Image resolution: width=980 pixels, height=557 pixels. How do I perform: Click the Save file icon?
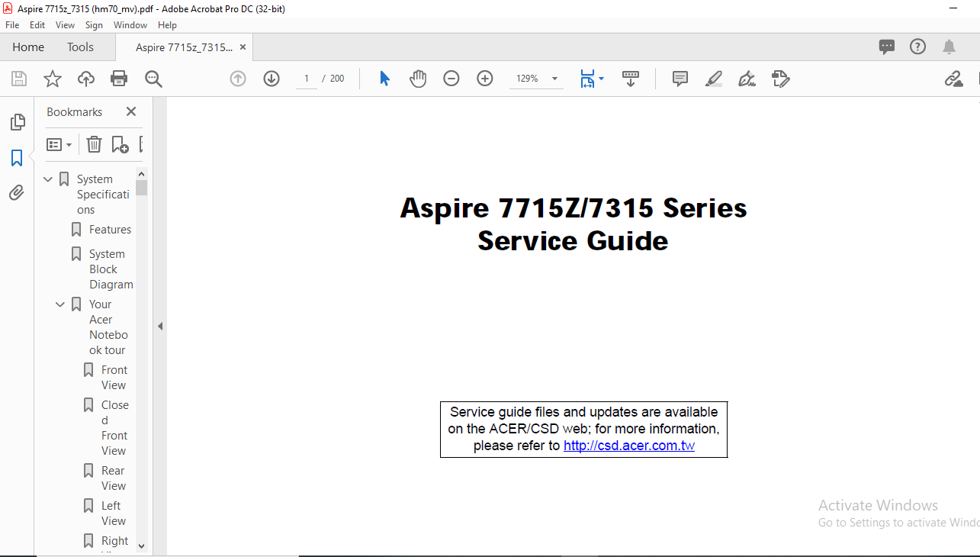[19, 79]
